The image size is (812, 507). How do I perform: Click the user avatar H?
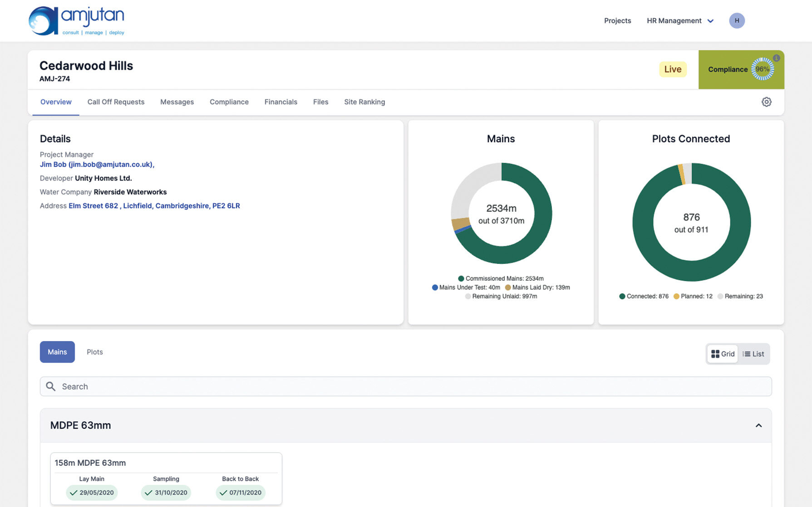tap(737, 21)
